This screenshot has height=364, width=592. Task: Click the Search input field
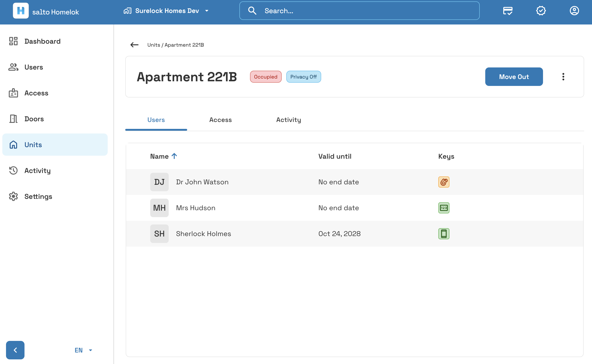click(x=359, y=11)
